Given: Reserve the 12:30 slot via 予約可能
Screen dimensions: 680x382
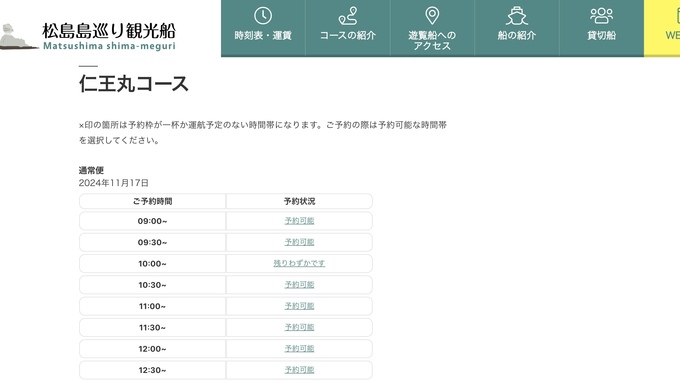Looking at the screenshot, I should pyautogui.click(x=299, y=369).
